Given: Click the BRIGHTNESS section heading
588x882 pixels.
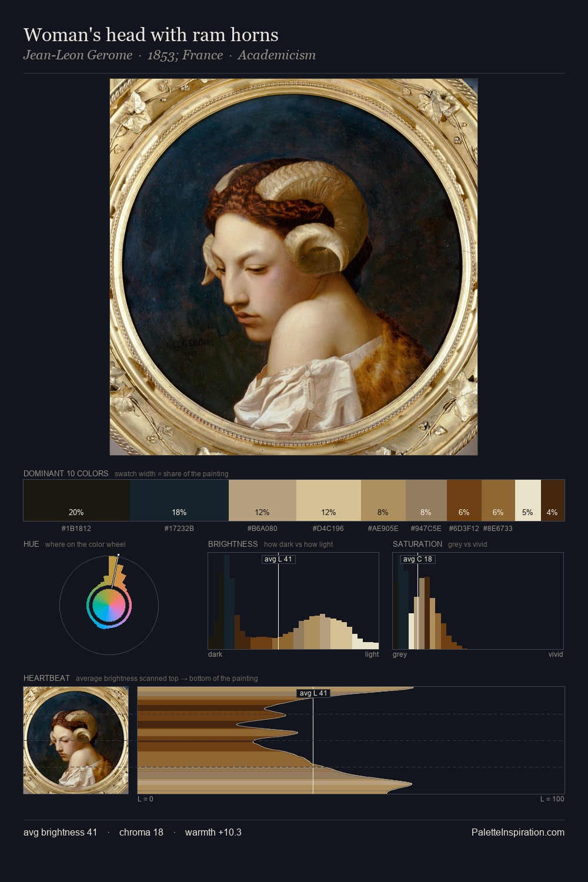Looking at the screenshot, I should point(233,544).
